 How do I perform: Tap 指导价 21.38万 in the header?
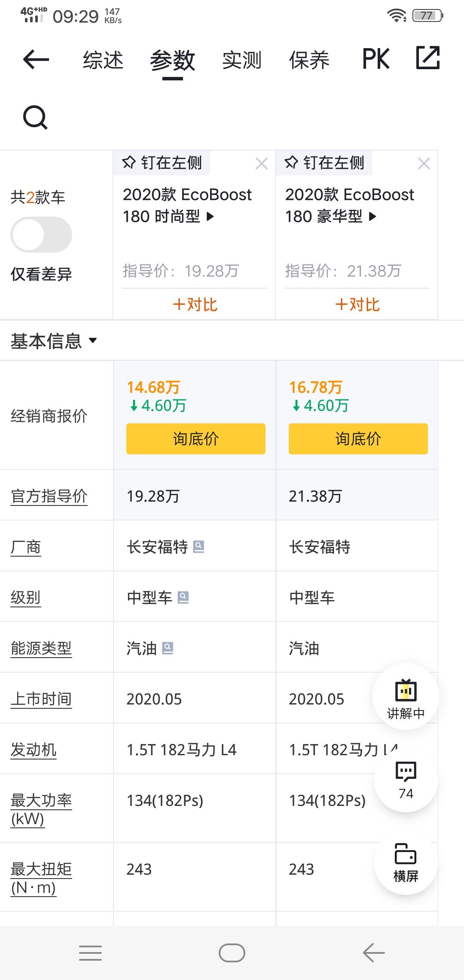(343, 271)
